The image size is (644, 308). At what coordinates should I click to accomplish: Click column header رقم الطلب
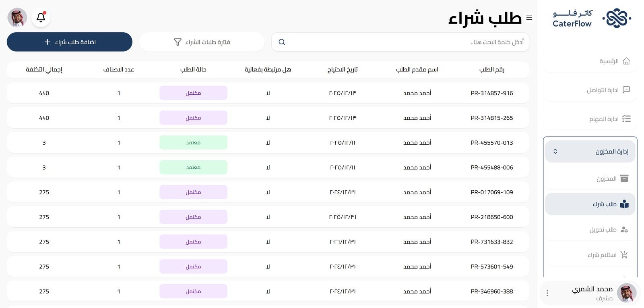click(492, 70)
